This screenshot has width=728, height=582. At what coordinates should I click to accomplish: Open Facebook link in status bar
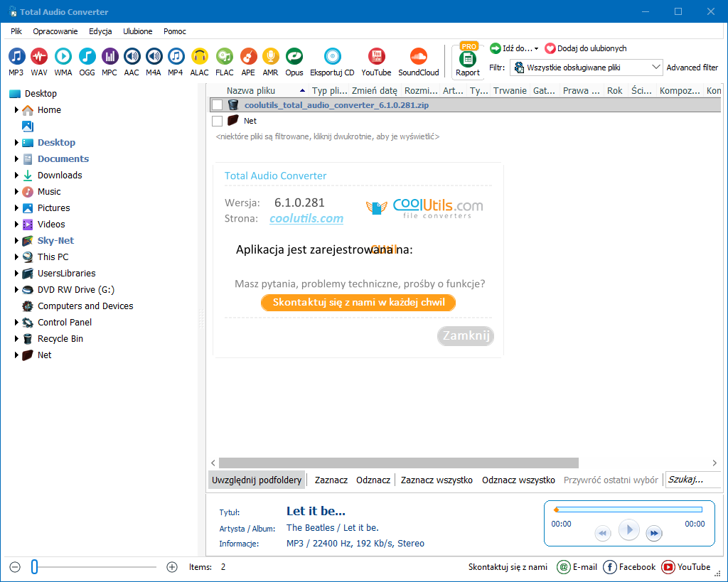pyautogui.click(x=629, y=566)
